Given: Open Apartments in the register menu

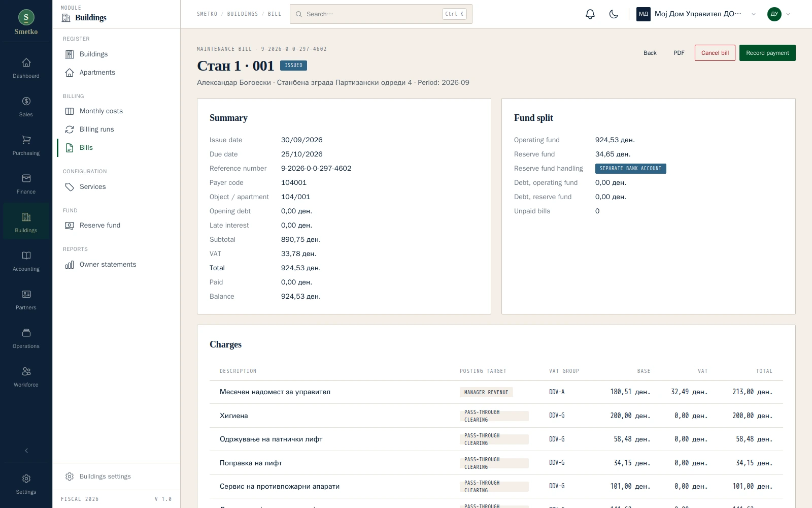Looking at the screenshot, I should (116, 73).
